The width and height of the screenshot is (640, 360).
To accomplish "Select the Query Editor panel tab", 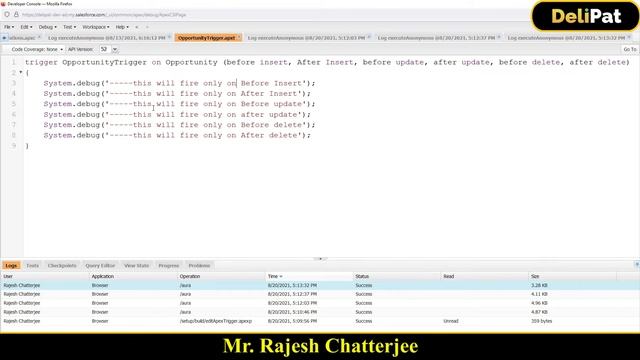I will pos(100,265).
